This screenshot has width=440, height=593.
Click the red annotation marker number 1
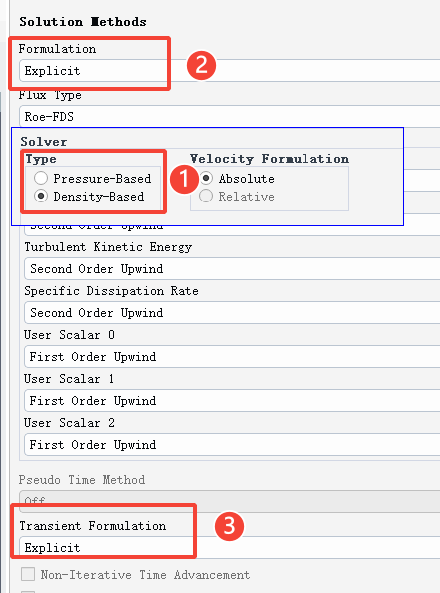click(184, 179)
